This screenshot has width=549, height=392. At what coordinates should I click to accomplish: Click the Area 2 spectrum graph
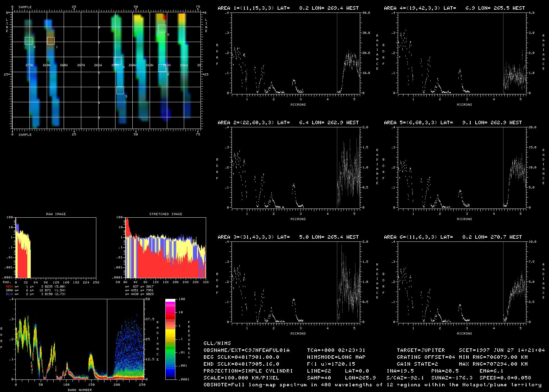coord(296,167)
